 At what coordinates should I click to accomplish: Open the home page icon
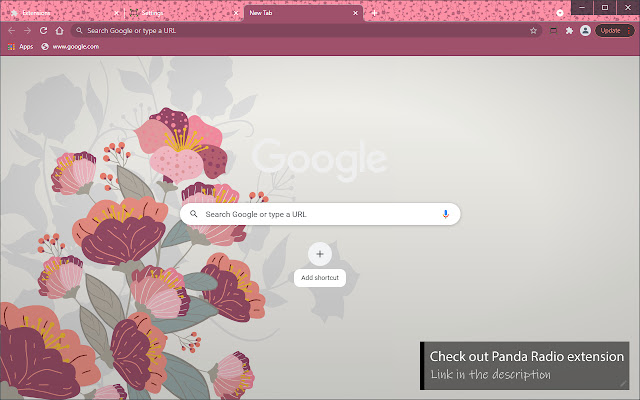60,31
